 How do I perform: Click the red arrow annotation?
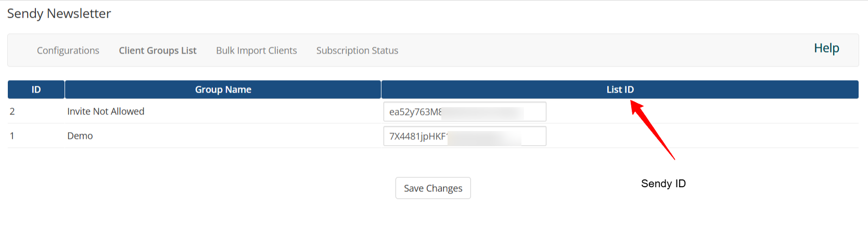coord(653,130)
